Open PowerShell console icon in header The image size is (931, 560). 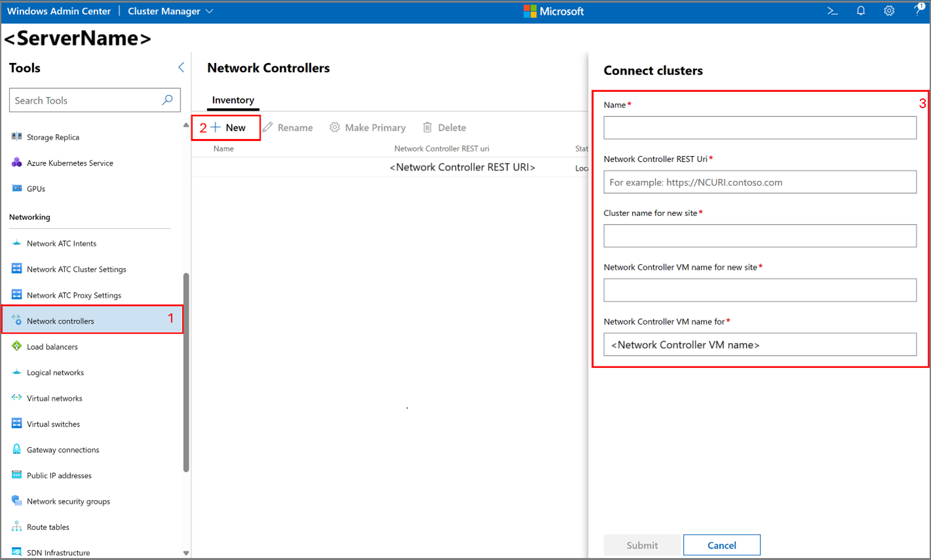(832, 11)
